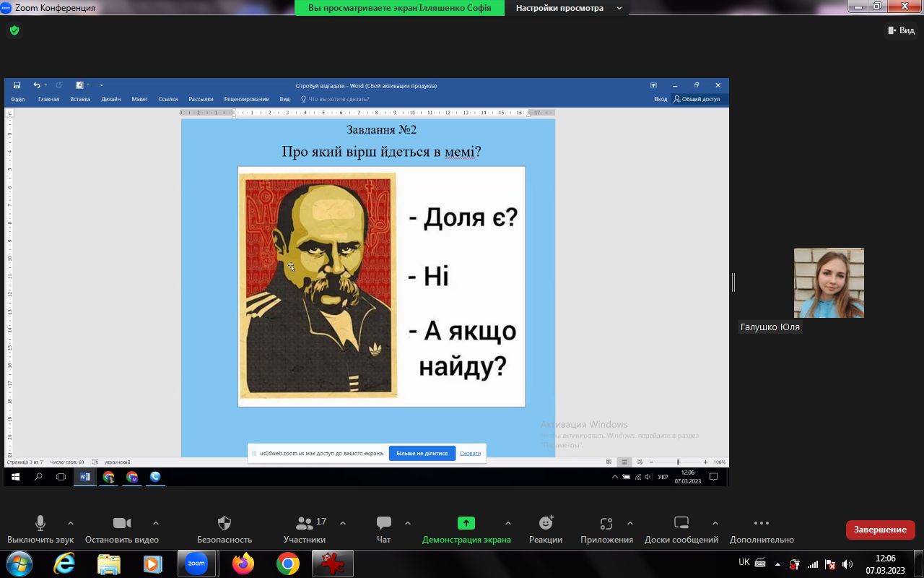Open the Zoom Apps panel
The image size is (924, 578).
pos(606,530)
